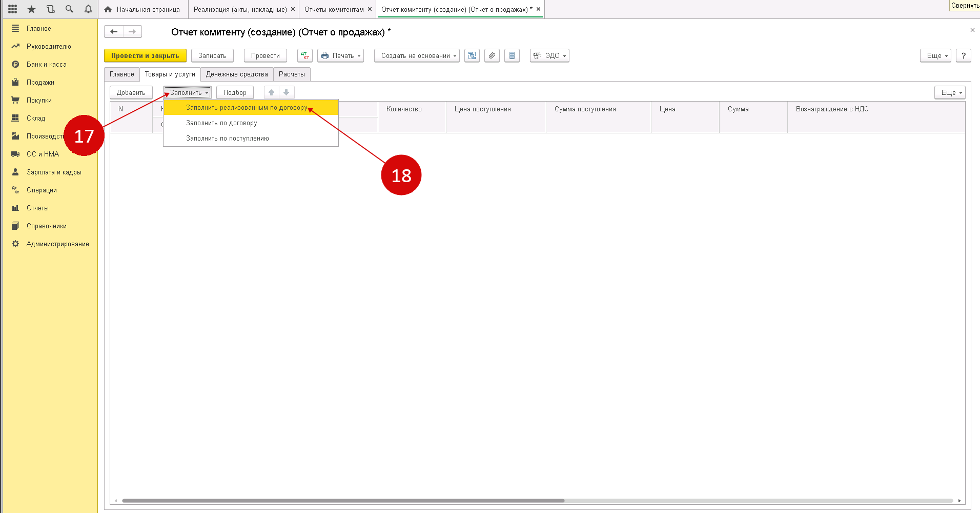The width and height of the screenshot is (980, 513).
Task: Click the horizontal scrollbar of the table
Action: pyautogui.click(x=343, y=501)
